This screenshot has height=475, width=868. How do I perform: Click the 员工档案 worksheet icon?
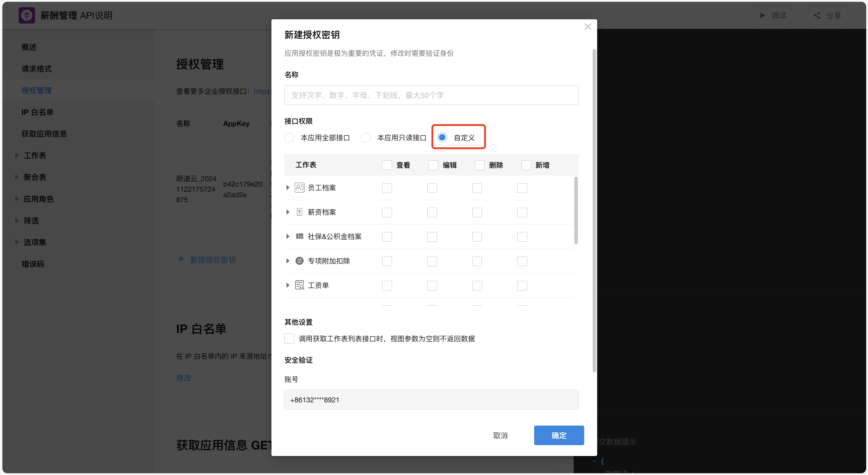(299, 187)
